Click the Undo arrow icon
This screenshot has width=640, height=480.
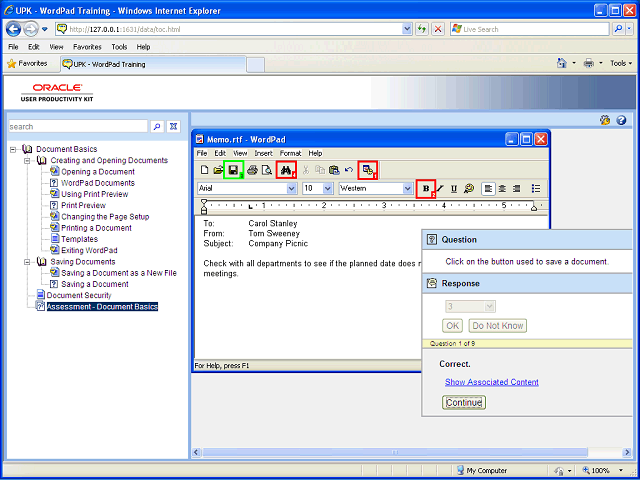tap(349, 170)
